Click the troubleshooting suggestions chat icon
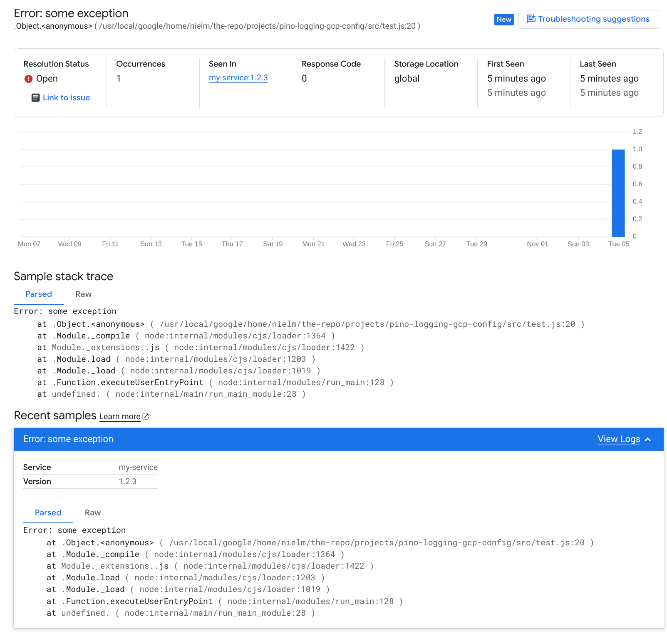 pos(531,19)
